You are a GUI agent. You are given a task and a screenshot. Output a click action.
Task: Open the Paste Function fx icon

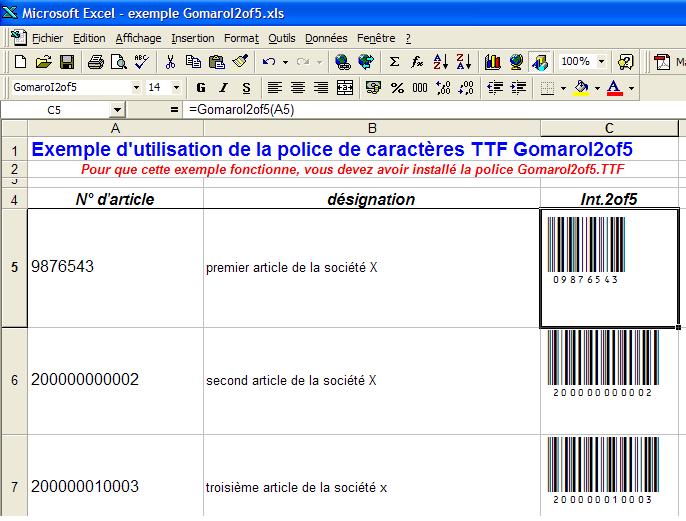coord(417,62)
